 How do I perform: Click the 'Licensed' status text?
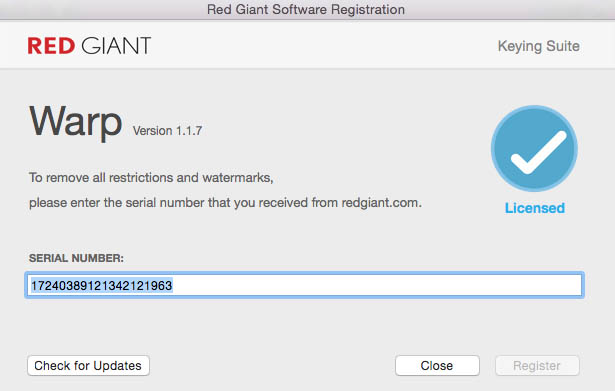pyautogui.click(x=535, y=208)
